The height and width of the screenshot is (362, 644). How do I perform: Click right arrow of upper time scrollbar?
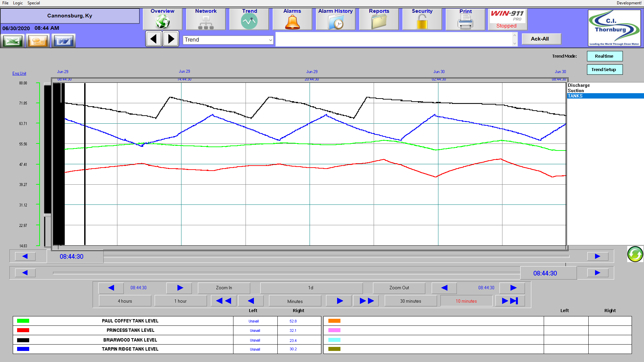click(598, 256)
